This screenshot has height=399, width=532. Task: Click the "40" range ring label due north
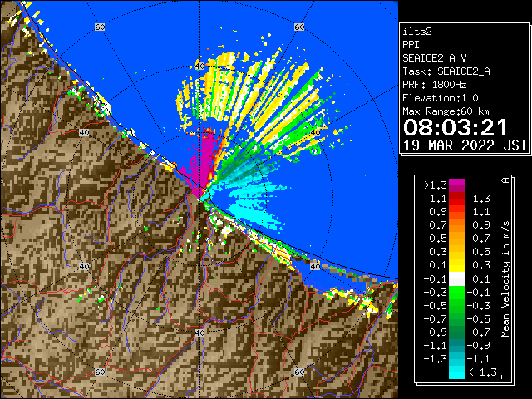[199, 66]
